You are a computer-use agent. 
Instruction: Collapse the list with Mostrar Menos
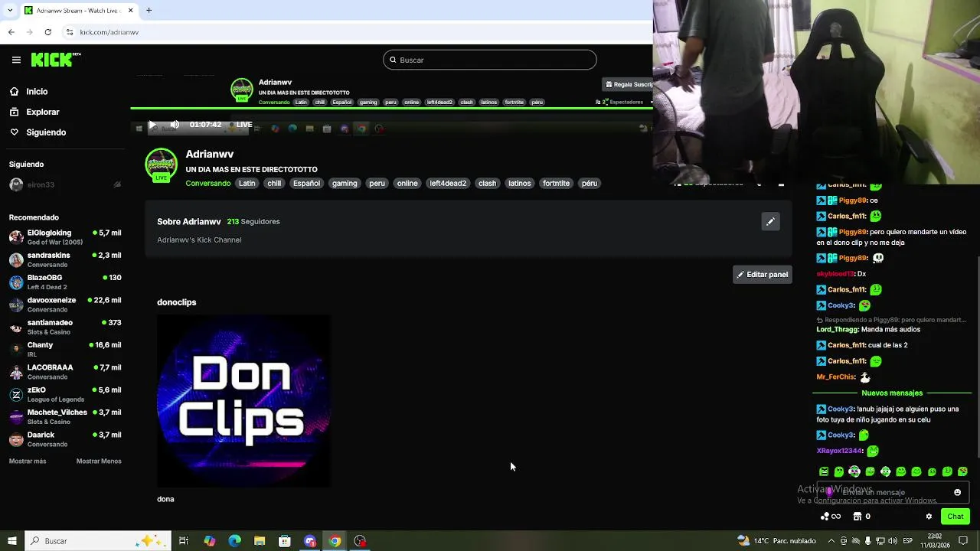[x=99, y=461]
